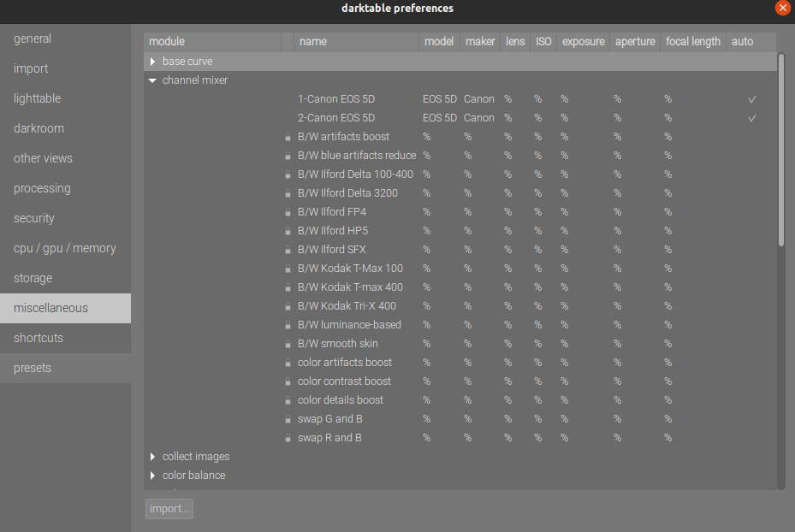The image size is (795, 532).
Task: Click lock icon beside B/W Kodak T-max 400
Action: coord(288,287)
